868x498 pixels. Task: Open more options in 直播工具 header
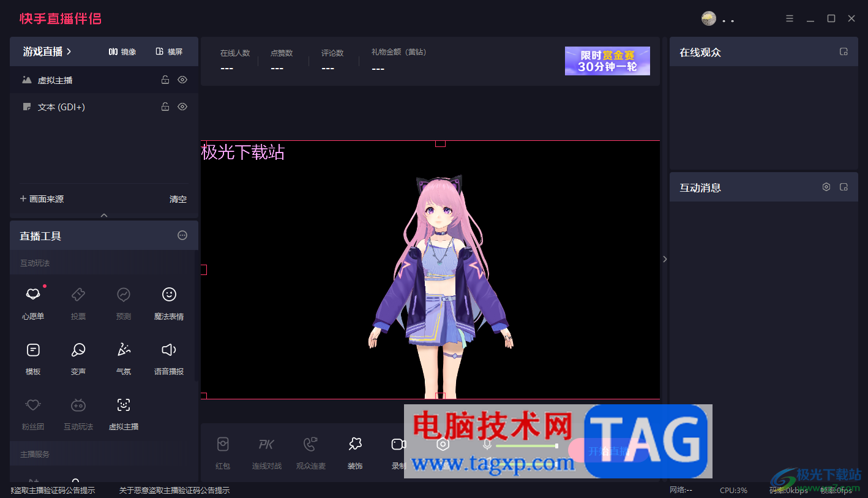(x=182, y=235)
